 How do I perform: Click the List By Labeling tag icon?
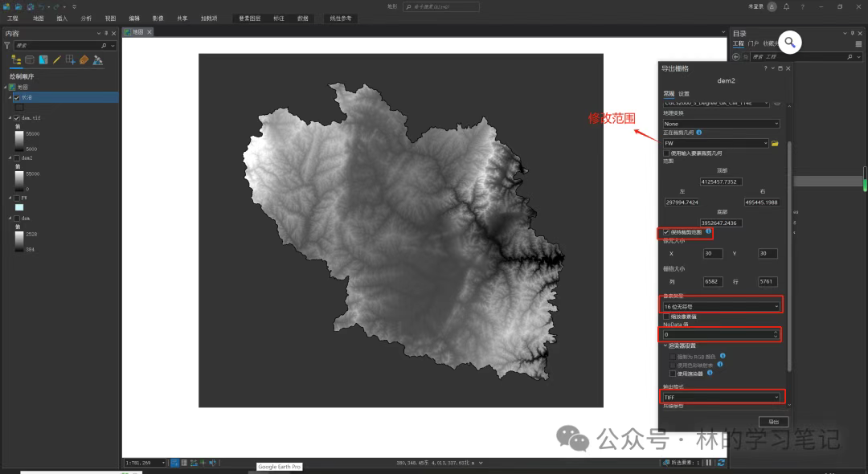pos(84,59)
